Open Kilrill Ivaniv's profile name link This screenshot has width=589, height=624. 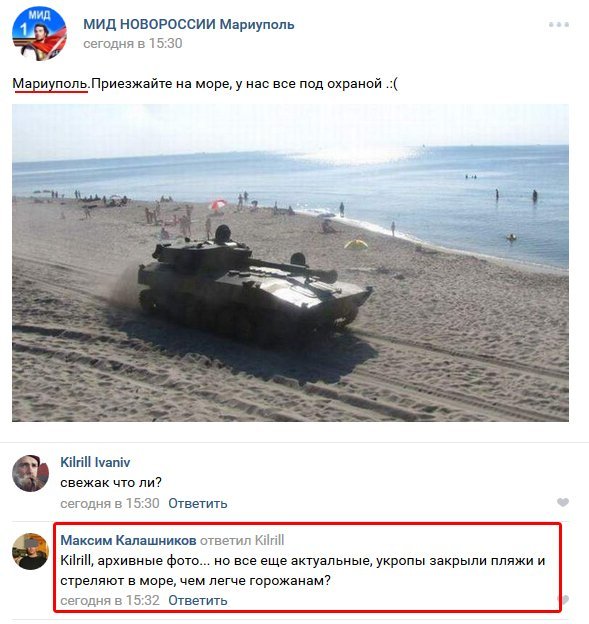[95, 462]
